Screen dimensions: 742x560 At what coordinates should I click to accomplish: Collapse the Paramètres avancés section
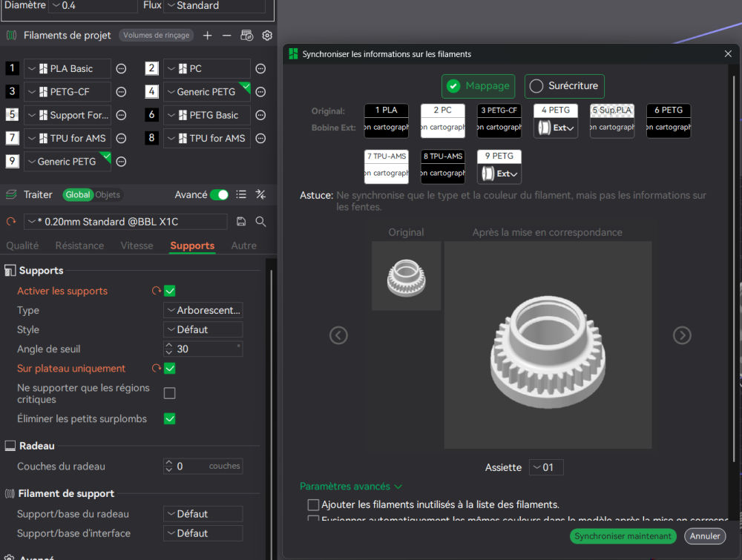click(x=351, y=487)
